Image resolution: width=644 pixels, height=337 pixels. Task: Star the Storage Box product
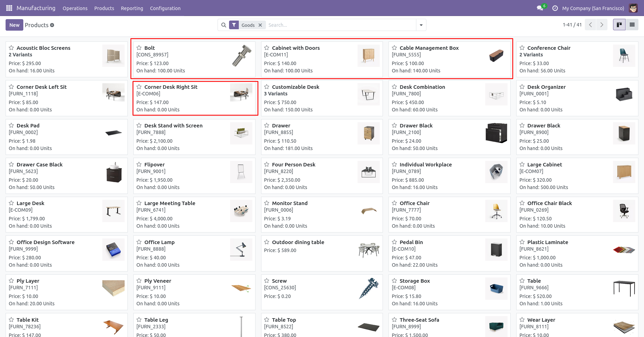click(x=394, y=281)
